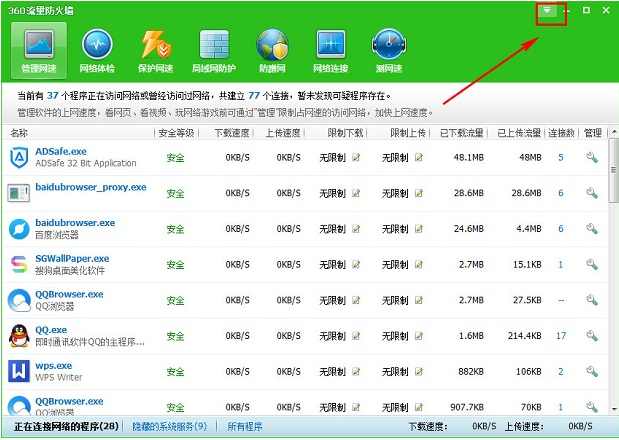
Task: Sort by the 已下载流量 column header
Action: (460, 132)
